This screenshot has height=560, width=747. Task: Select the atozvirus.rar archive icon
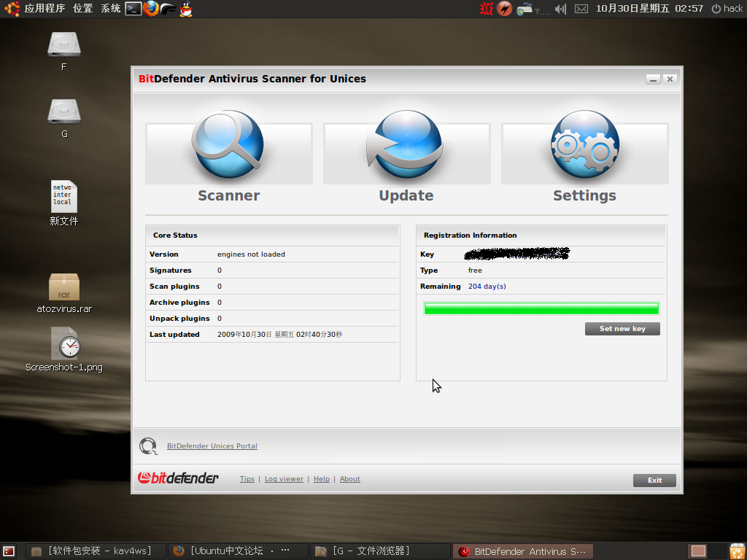tap(64, 293)
